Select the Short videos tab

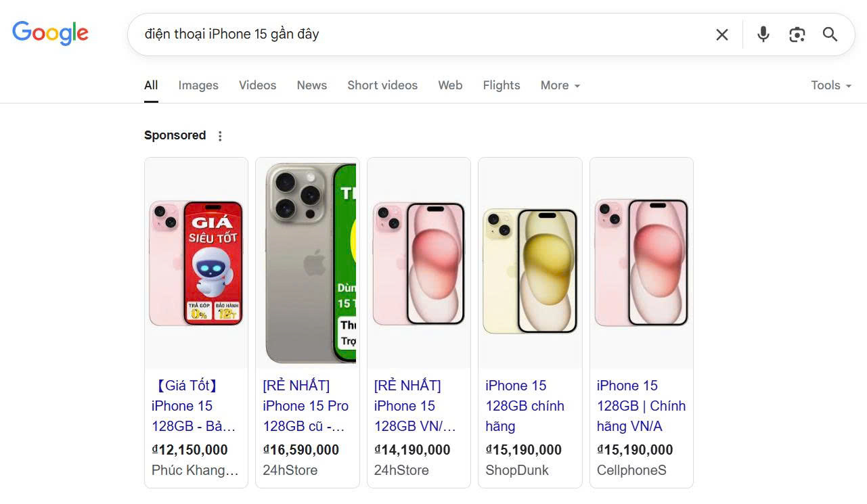(x=382, y=85)
